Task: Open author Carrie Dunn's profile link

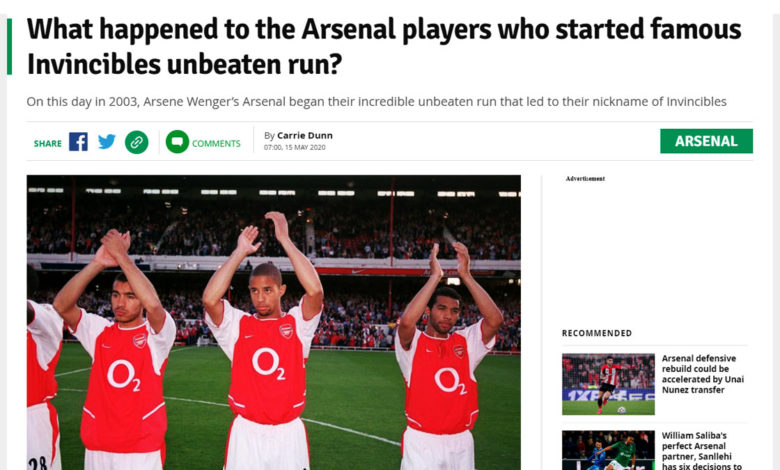Action: coord(305,135)
